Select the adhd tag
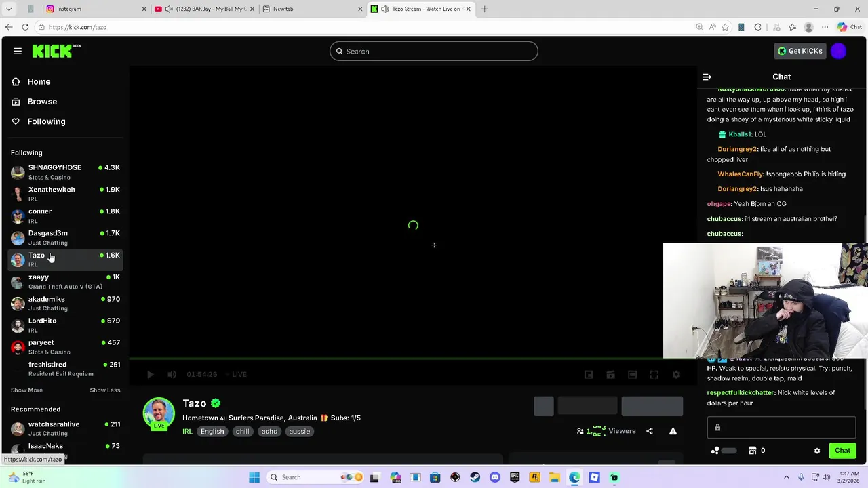This screenshot has width=868, height=488. [269, 432]
